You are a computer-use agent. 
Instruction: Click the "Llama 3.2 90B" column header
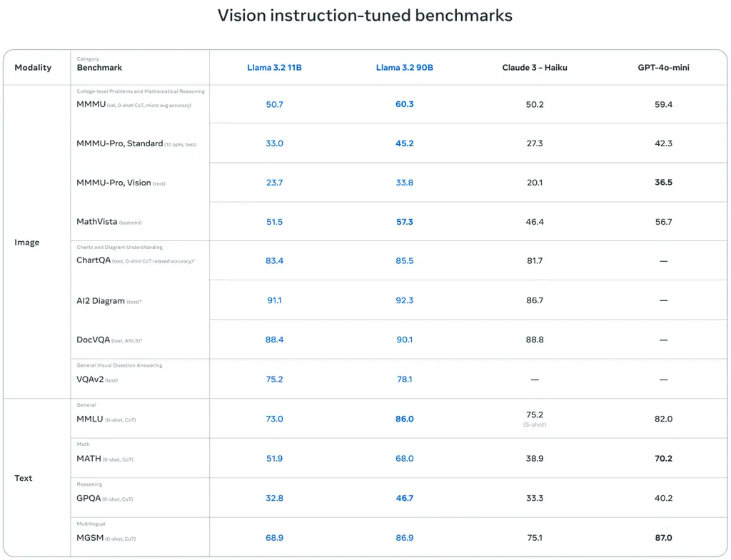(405, 68)
